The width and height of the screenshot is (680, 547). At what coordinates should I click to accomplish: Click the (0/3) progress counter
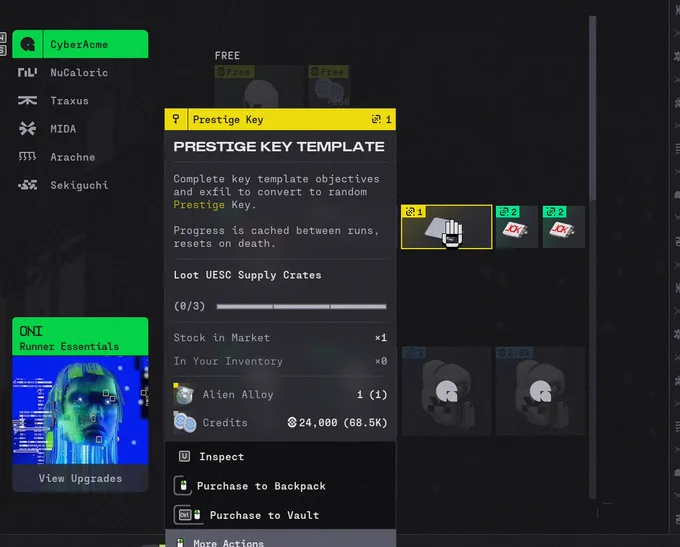point(190,306)
